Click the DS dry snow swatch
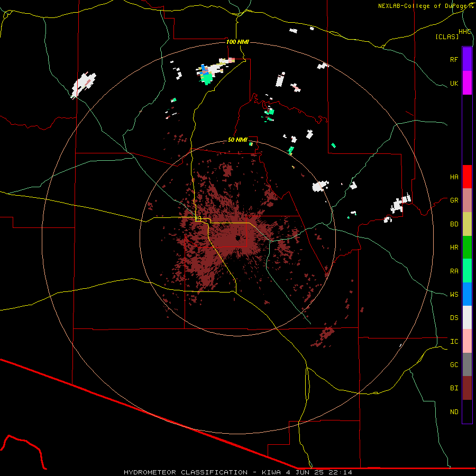 click(467, 317)
